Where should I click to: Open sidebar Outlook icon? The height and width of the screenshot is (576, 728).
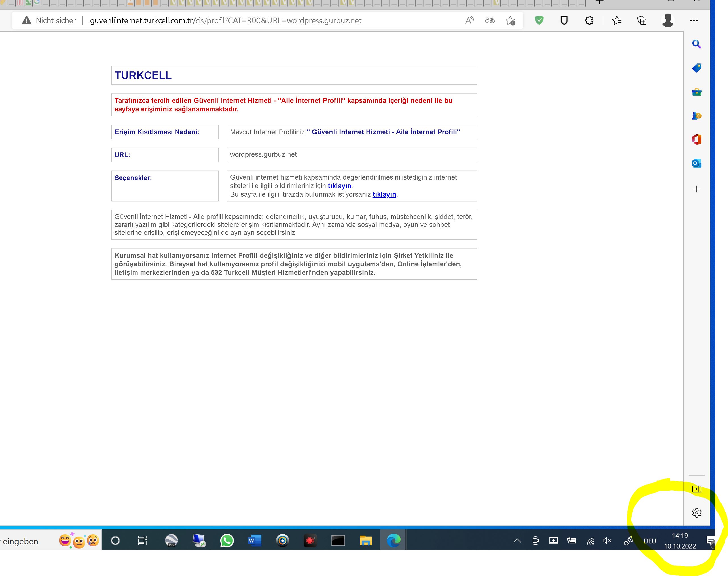697,163
